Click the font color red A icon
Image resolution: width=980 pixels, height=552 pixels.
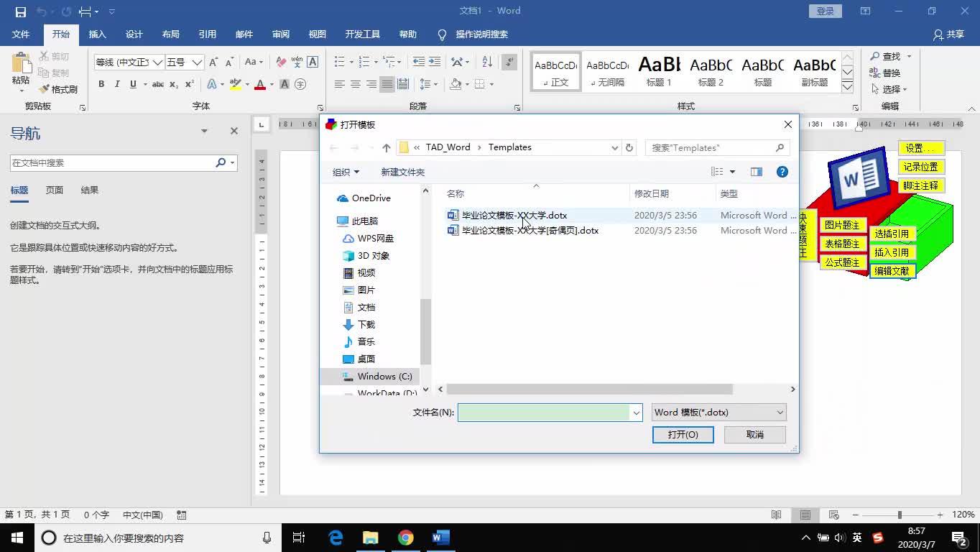pyautogui.click(x=260, y=84)
